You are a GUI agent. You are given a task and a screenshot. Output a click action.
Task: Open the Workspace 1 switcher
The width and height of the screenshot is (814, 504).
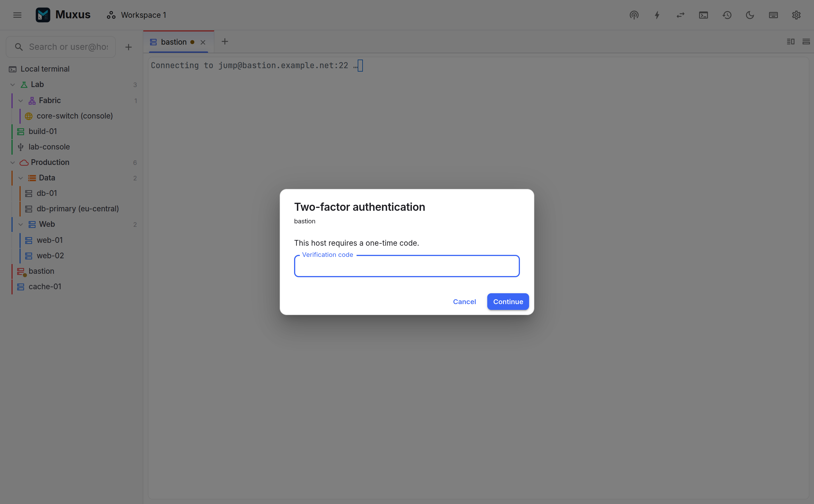pyautogui.click(x=136, y=15)
